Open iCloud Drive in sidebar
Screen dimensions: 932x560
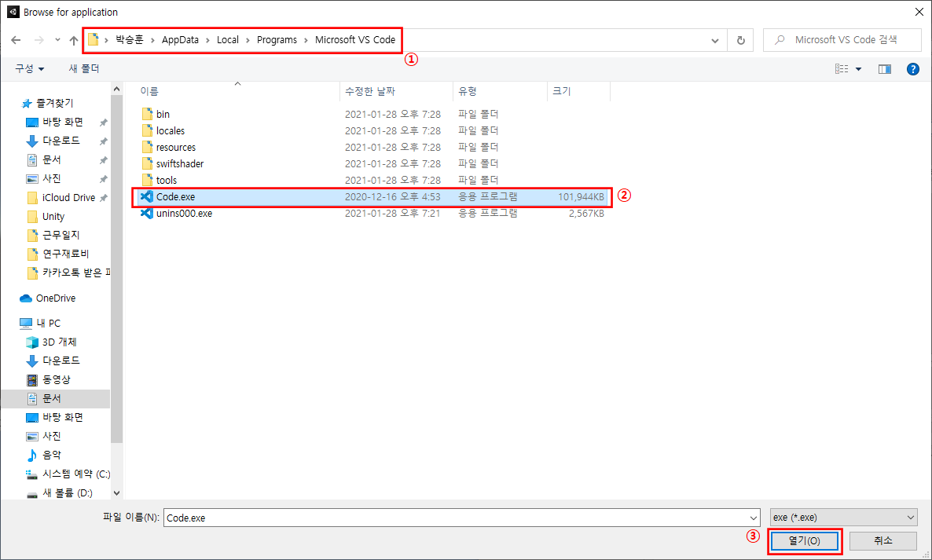[68, 198]
